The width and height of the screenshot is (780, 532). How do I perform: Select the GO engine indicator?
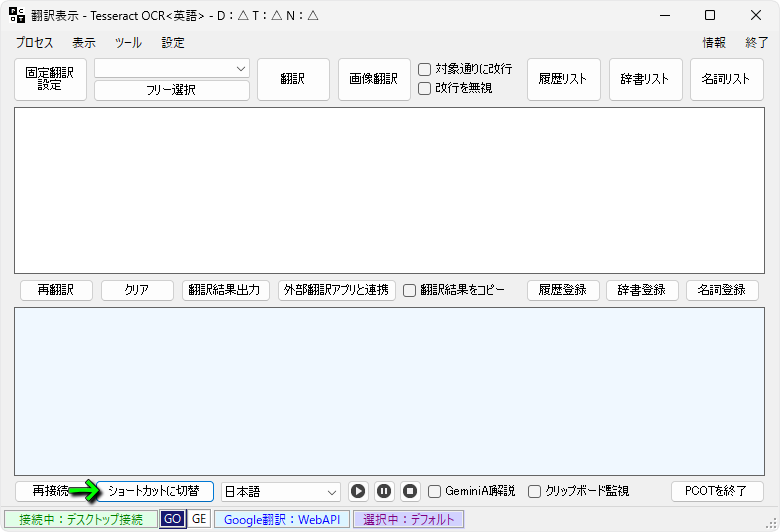coord(172,519)
